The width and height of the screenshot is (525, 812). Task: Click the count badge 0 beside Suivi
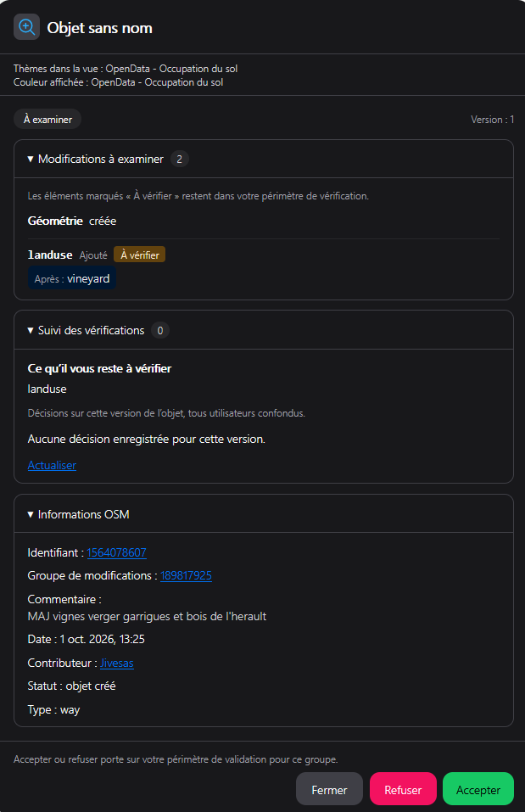click(x=160, y=330)
